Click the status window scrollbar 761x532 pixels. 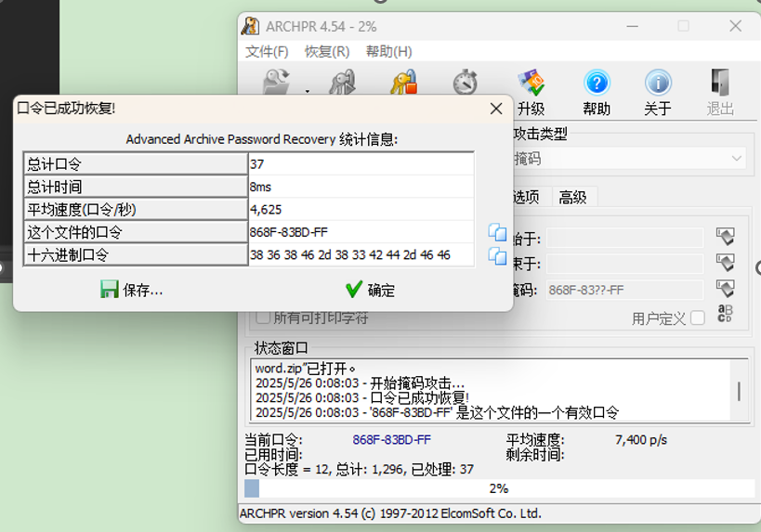coord(739,391)
